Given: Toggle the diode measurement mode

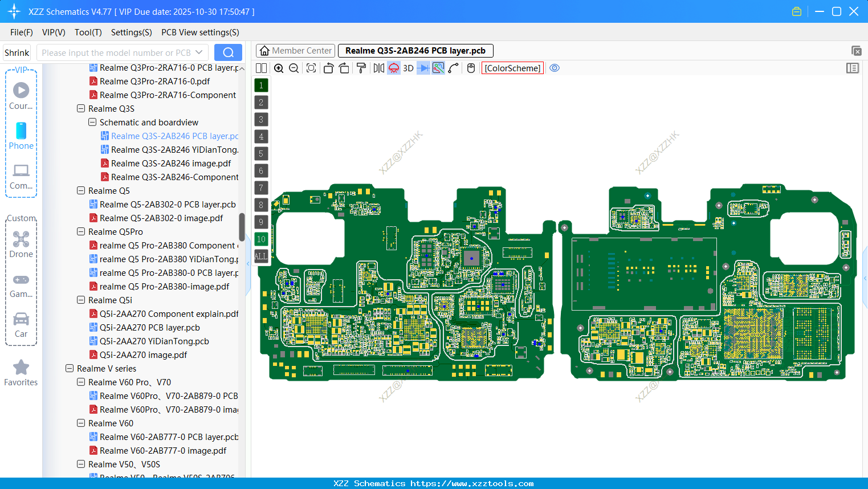Looking at the screenshot, I should [x=423, y=68].
